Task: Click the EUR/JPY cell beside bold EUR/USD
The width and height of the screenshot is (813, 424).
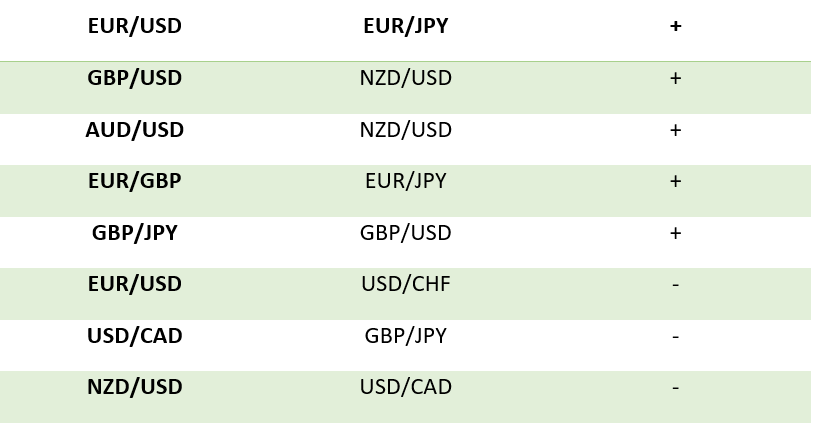Action: (x=405, y=26)
